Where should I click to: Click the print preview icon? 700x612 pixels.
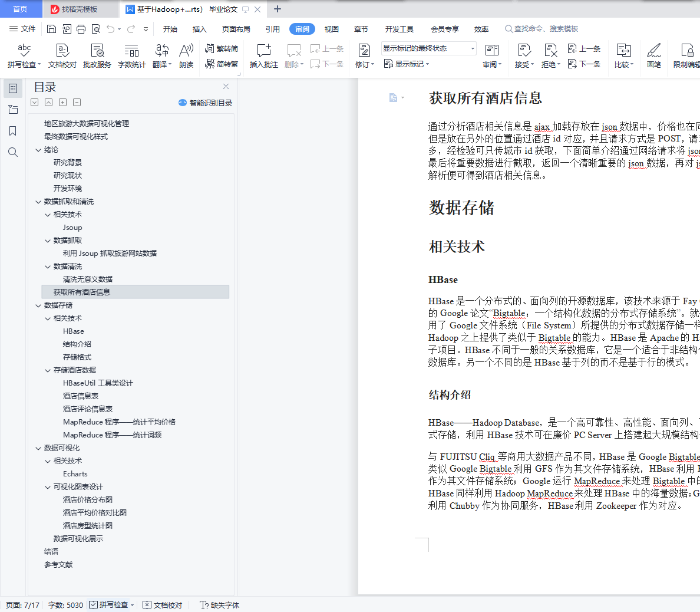(x=96, y=29)
